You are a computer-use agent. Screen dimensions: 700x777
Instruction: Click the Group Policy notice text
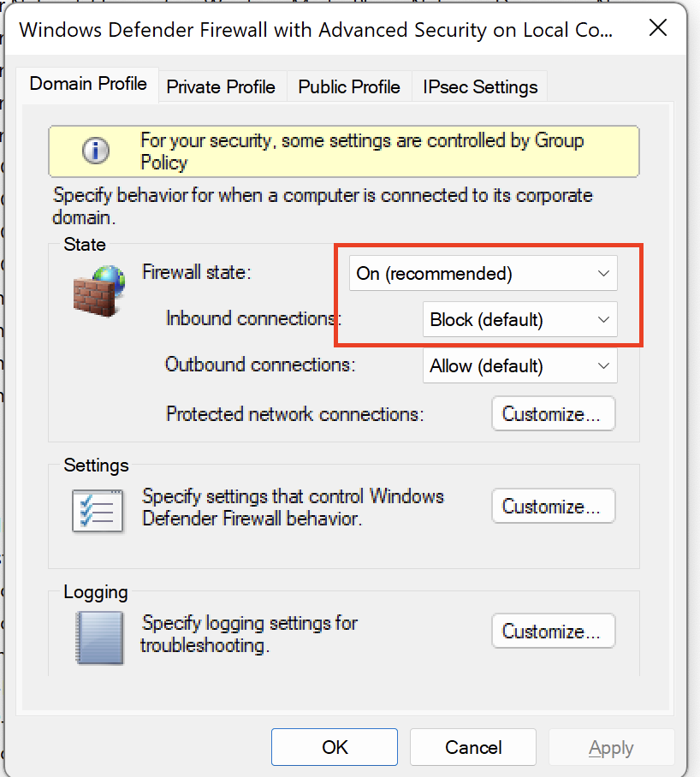(x=362, y=151)
